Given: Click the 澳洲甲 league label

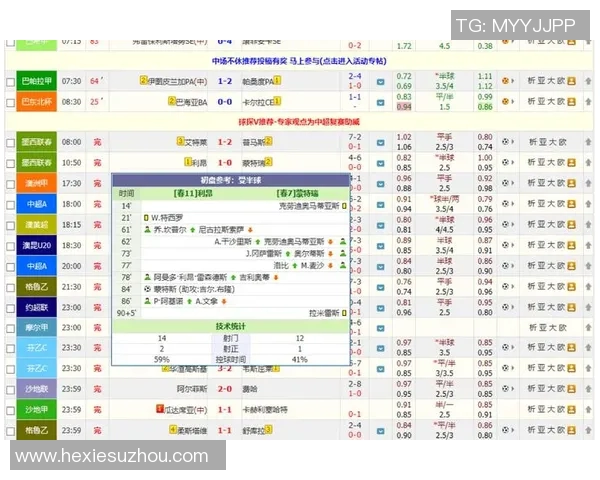Looking at the screenshot, I should tap(36, 183).
